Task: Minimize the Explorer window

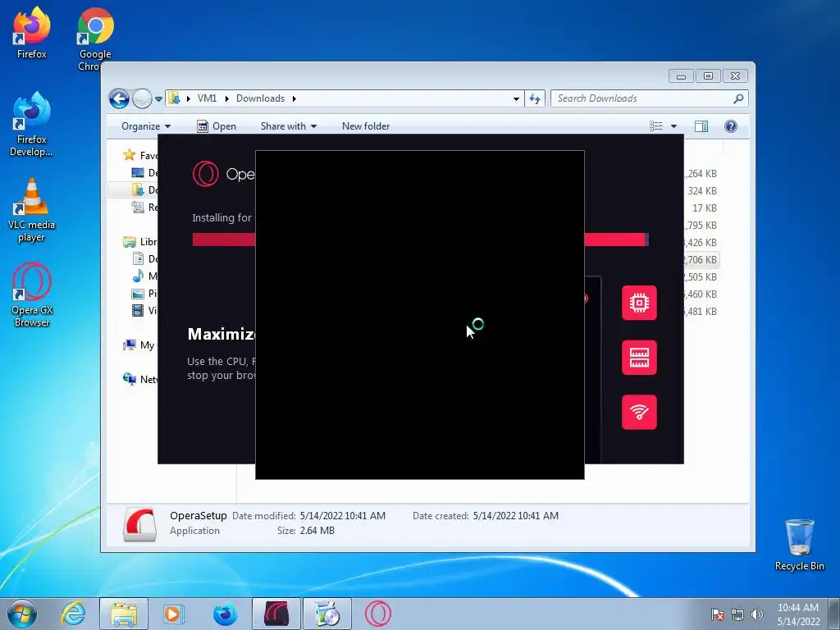Action: [x=681, y=76]
